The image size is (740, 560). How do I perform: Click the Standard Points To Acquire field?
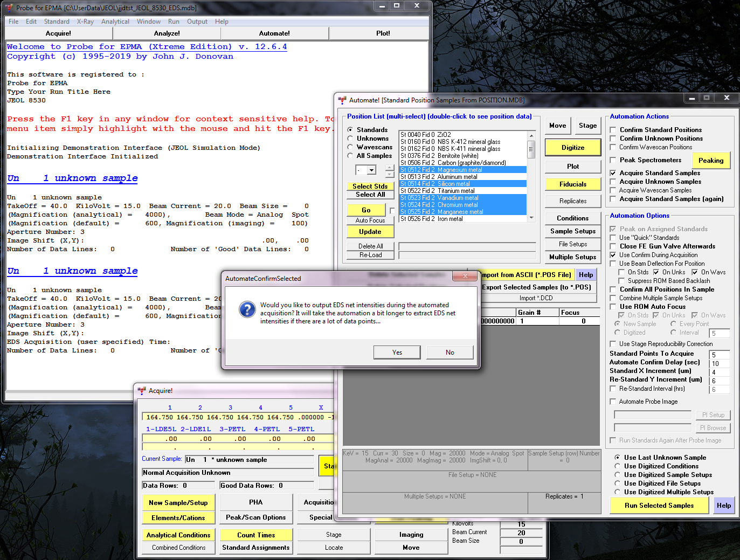pyautogui.click(x=719, y=355)
